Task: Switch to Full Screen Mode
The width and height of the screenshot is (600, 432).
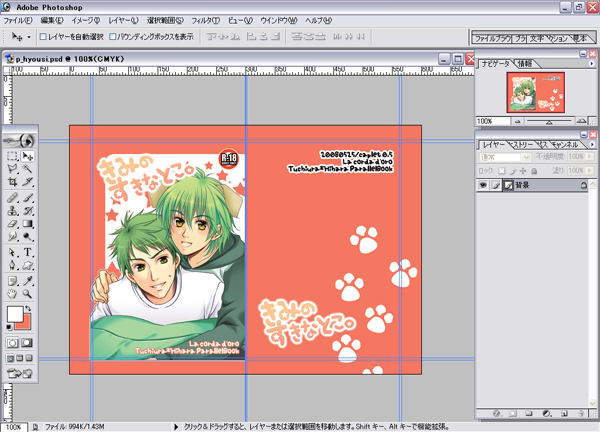Action: (x=29, y=358)
